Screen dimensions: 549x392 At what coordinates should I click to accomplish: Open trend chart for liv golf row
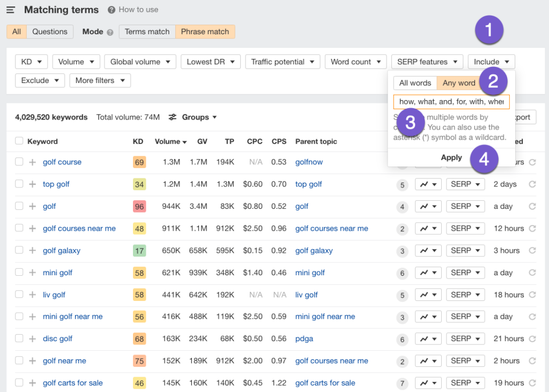(x=428, y=295)
